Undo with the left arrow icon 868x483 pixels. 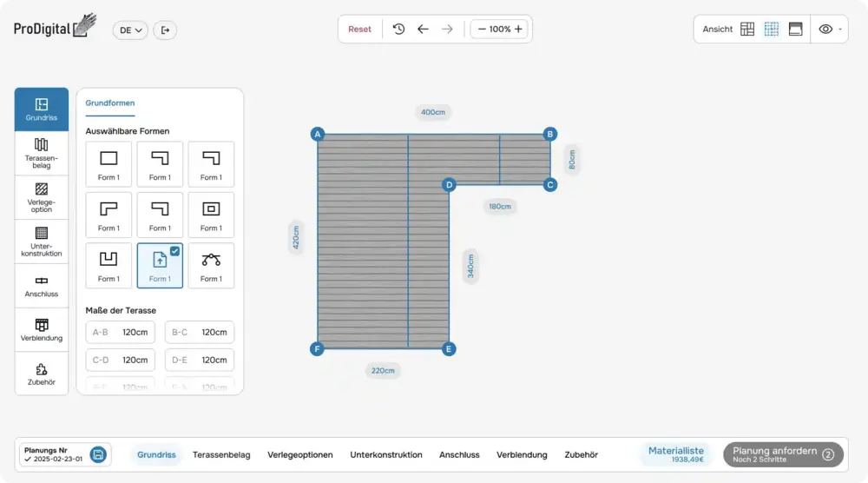[x=423, y=30]
